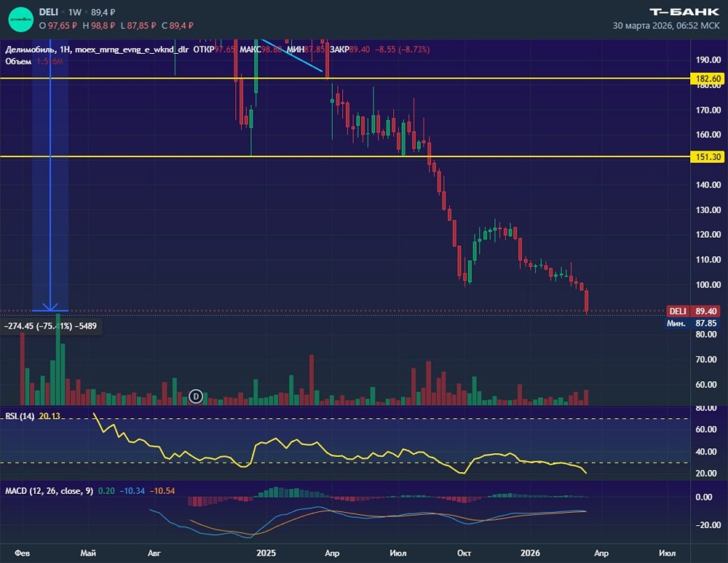The image size is (728, 563).
Task: Click the Delimobil round logo icon
Action: click(x=21, y=18)
